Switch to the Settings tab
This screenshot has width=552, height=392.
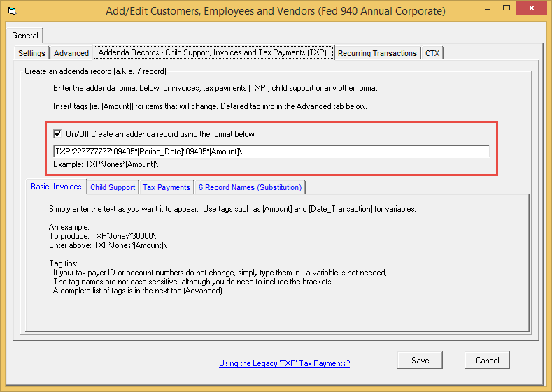click(x=31, y=53)
